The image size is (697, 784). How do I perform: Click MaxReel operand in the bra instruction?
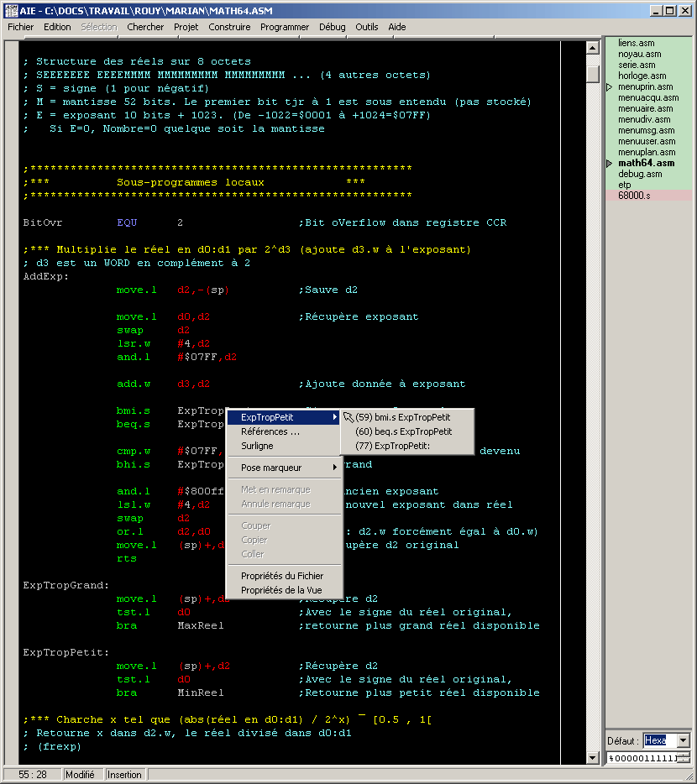(x=201, y=625)
